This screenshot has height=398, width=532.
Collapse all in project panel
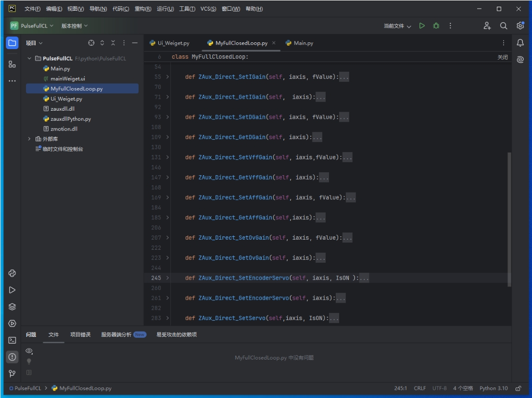coord(113,43)
